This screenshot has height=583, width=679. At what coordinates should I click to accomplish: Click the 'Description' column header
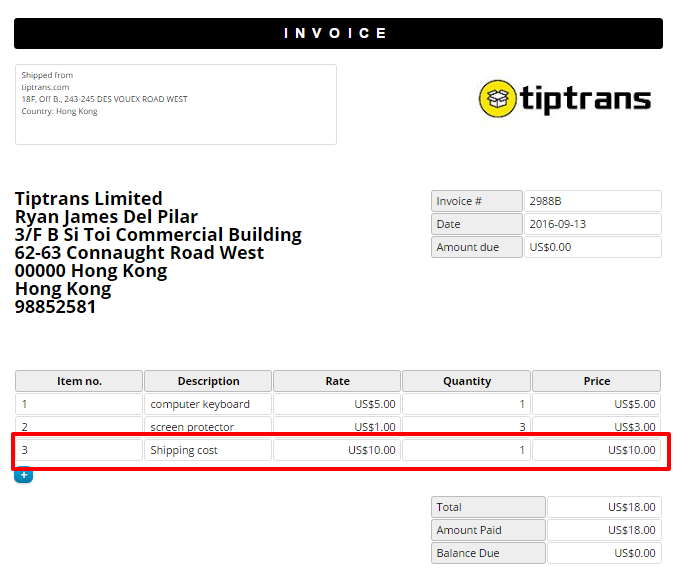pyautogui.click(x=208, y=381)
